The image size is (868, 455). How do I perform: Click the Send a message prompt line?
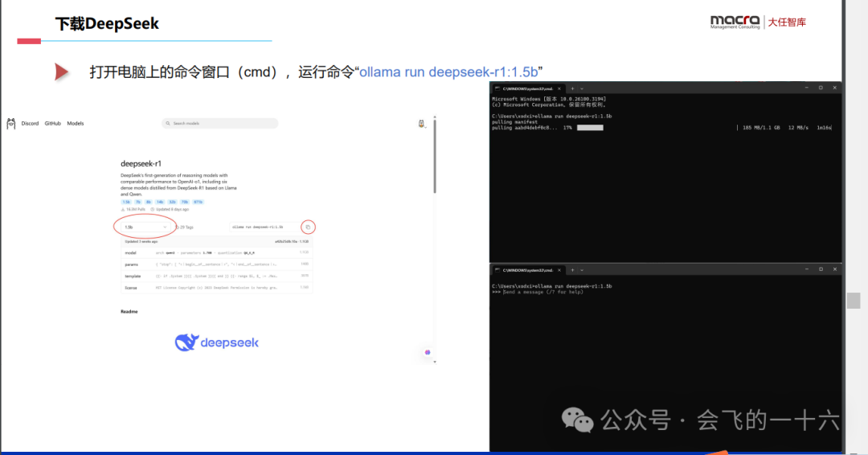pyautogui.click(x=538, y=293)
